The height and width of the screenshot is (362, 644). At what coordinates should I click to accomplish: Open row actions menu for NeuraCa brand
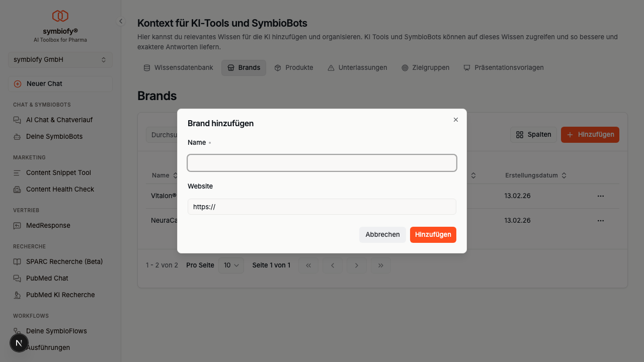[x=600, y=221]
